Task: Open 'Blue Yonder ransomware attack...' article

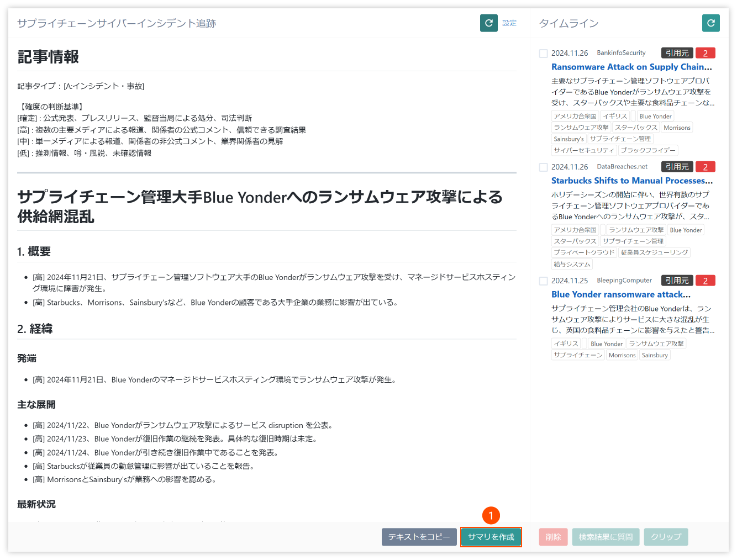Action: click(x=621, y=294)
